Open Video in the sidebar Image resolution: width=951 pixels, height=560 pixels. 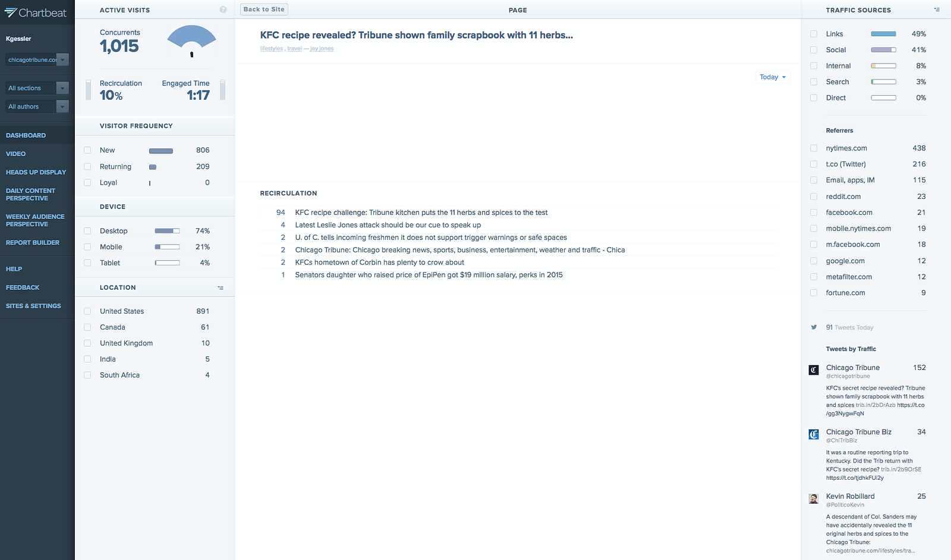coord(15,154)
